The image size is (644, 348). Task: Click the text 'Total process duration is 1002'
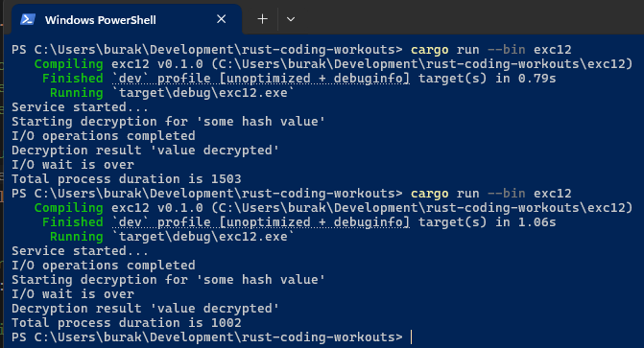(x=127, y=322)
